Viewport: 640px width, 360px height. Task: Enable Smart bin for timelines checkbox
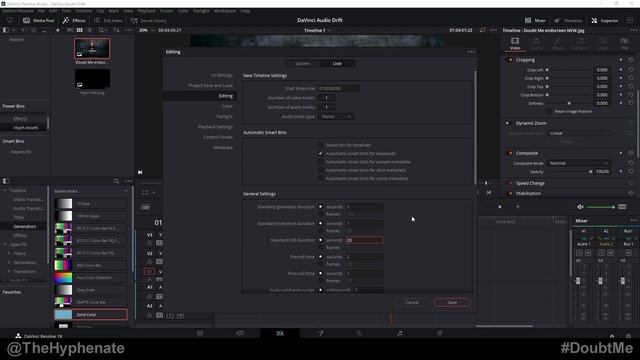(320, 145)
